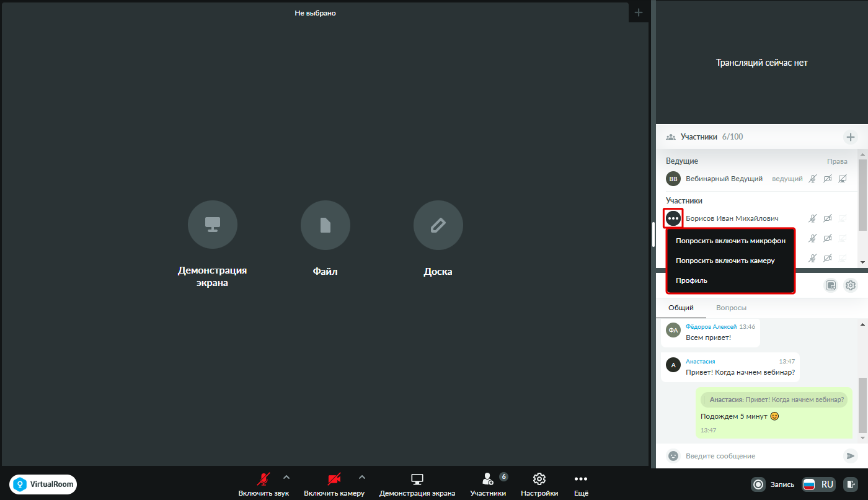Send the chat message with the arrow icon
This screenshot has height=500, width=868.
tap(850, 456)
